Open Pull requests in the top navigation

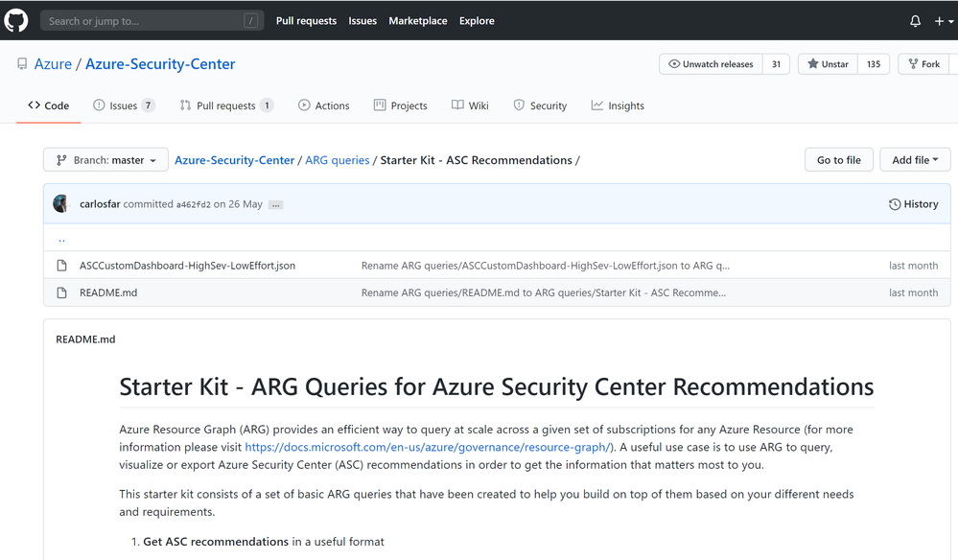[x=306, y=21]
